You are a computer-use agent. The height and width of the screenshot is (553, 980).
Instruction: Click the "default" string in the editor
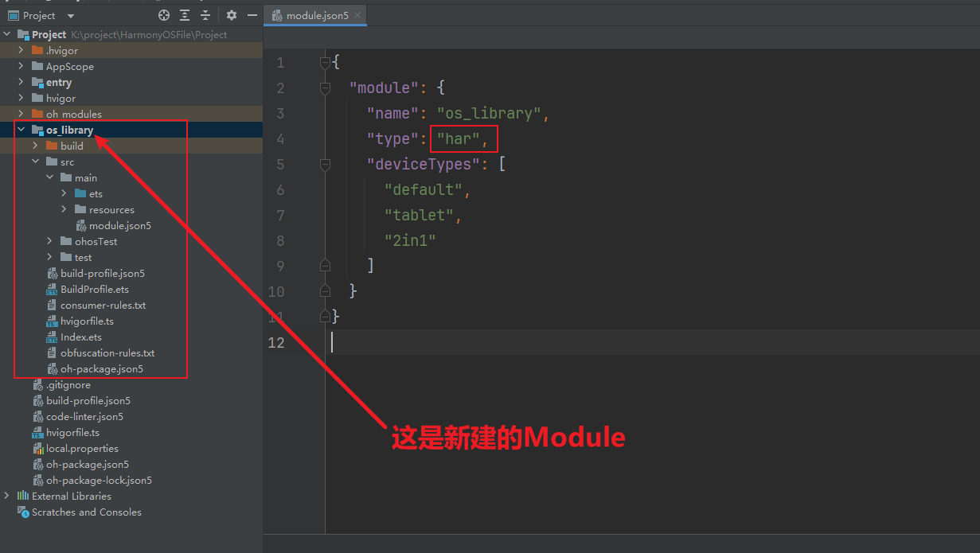[424, 189]
